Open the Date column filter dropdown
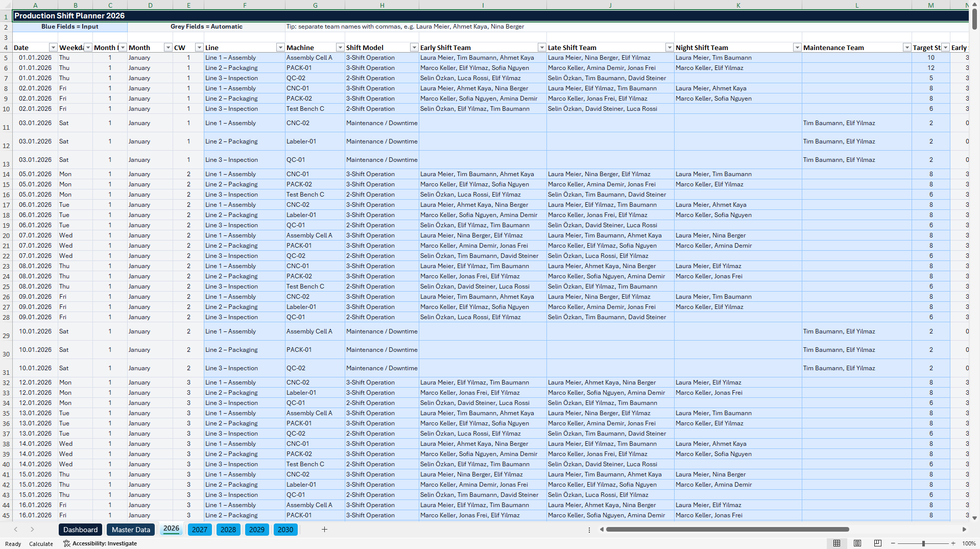This screenshot has height=549, width=980. coord(53,47)
